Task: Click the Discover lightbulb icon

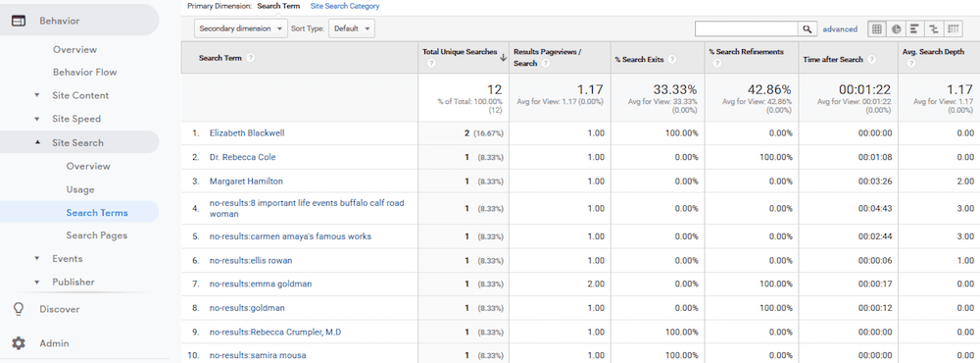Action: pos(19,309)
